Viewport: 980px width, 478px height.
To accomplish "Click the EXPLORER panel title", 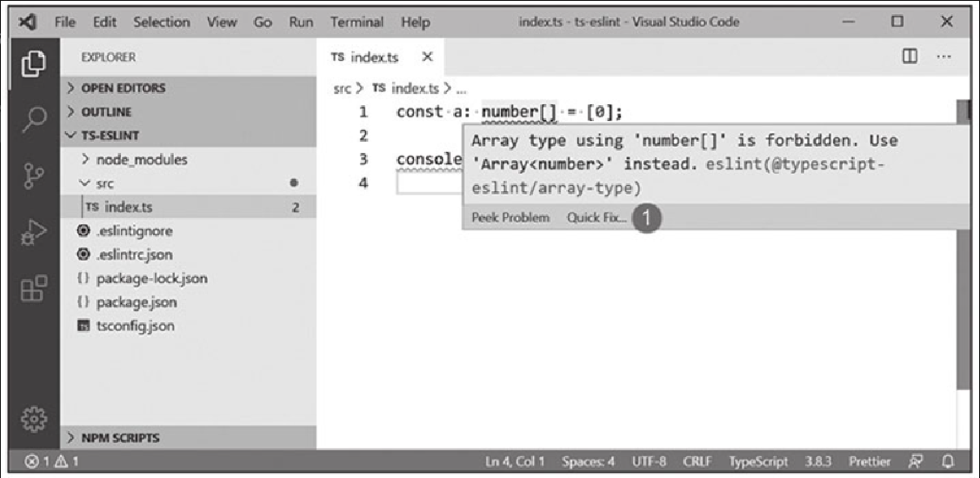I will click(108, 56).
